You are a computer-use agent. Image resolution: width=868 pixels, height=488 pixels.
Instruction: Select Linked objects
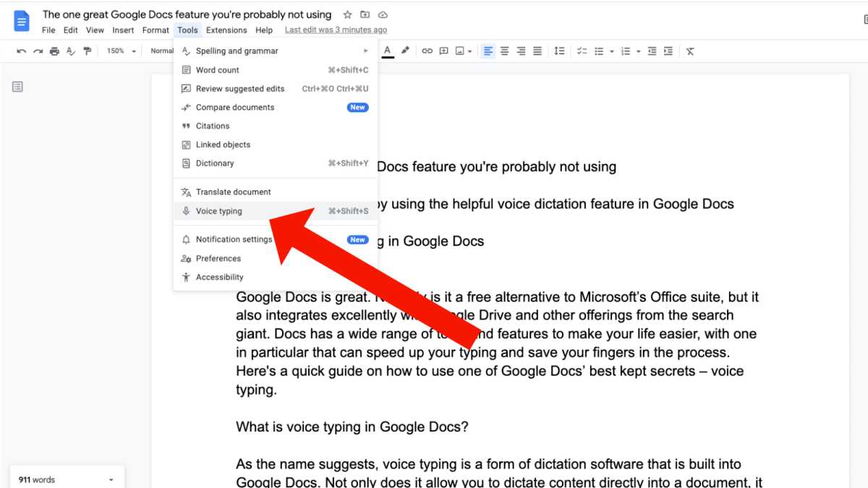coord(276,145)
